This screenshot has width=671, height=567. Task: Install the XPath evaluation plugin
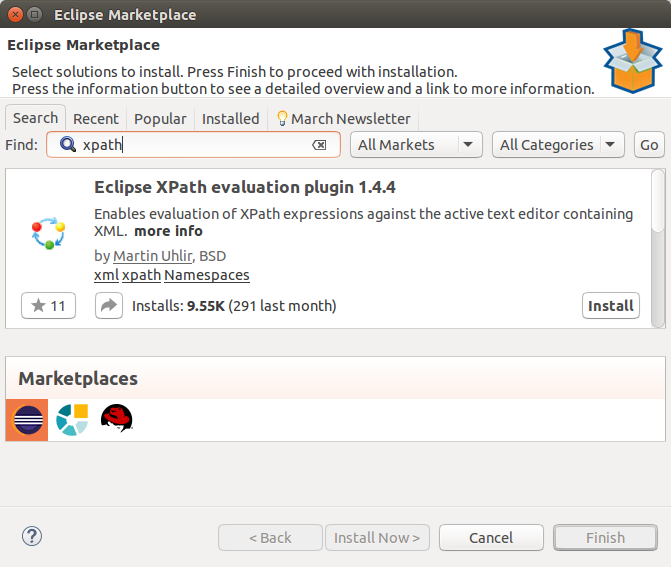coord(611,306)
